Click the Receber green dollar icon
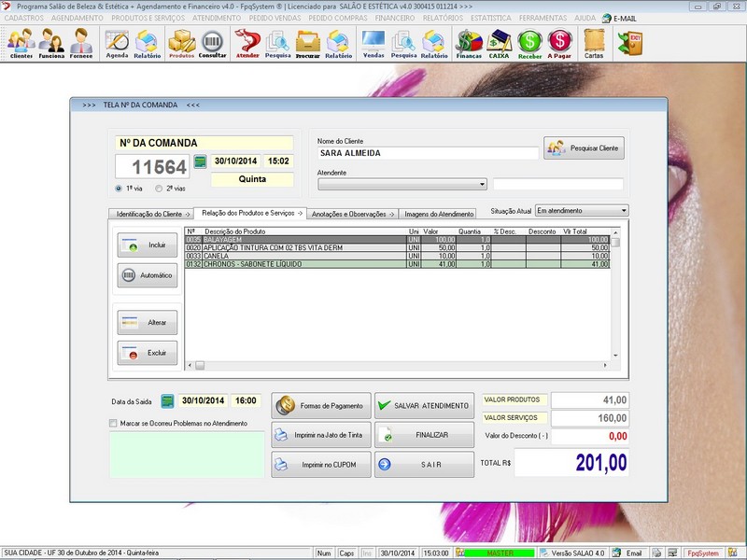 point(529,43)
